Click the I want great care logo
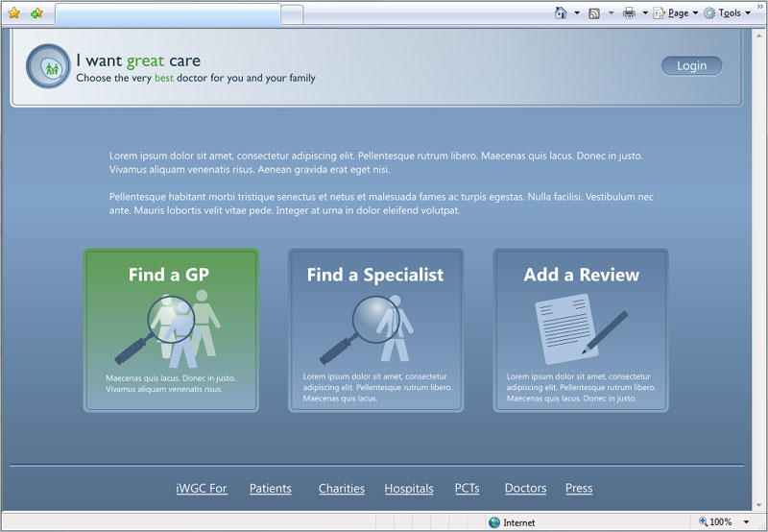This screenshot has height=532, width=768. click(x=48, y=66)
